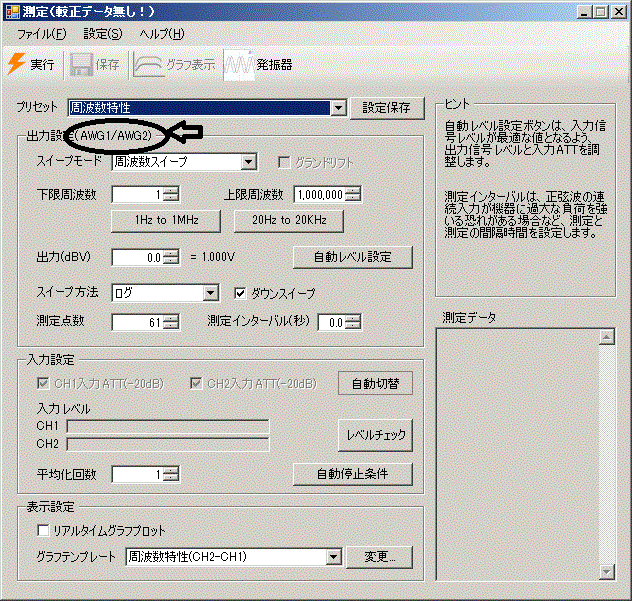The height and width of the screenshot is (601, 632).
Task: Click the 保存 floppy disk icon
Action: pyautogui.click(x=81, y=64)
